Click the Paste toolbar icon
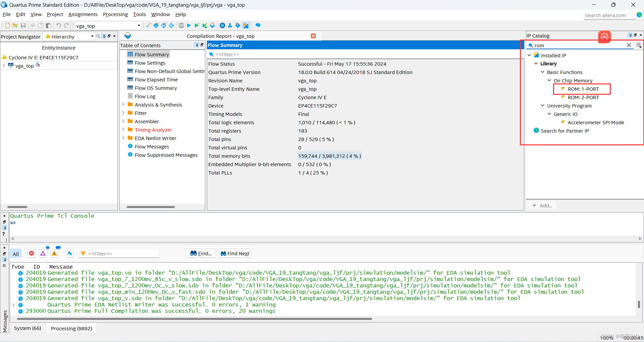This screenshot has width=644, height=342. [49, 25]
